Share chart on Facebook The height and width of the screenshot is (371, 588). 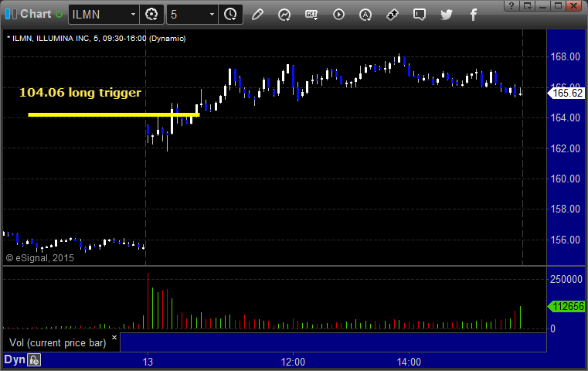click(474, 15)
